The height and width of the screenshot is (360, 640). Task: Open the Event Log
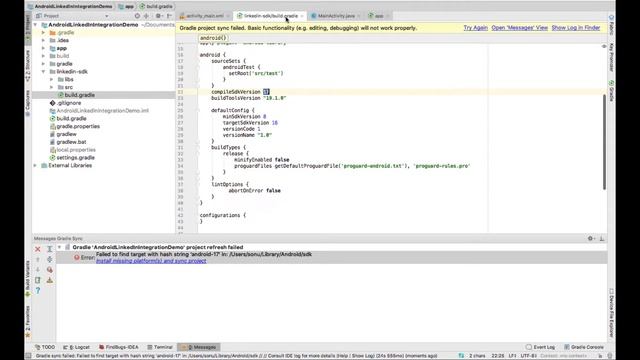(540, 347)
